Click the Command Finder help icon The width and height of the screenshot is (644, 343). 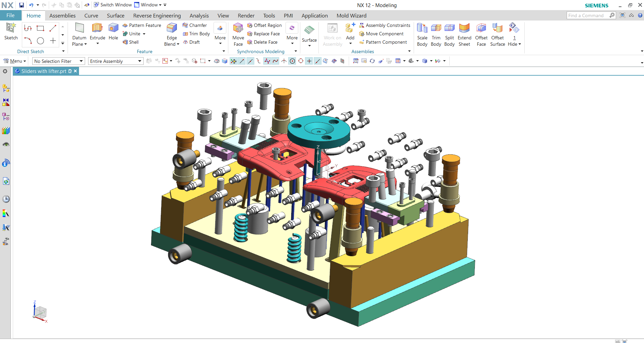coord(640,15)
